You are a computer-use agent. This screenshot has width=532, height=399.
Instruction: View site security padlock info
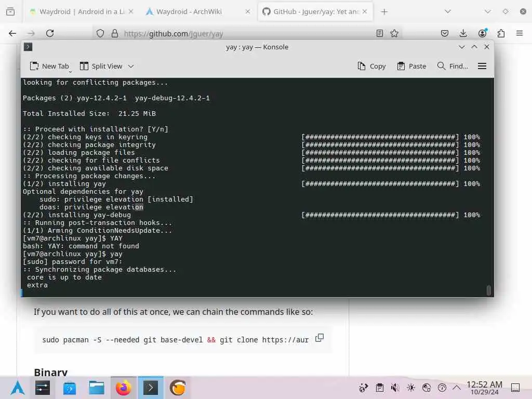115,33
